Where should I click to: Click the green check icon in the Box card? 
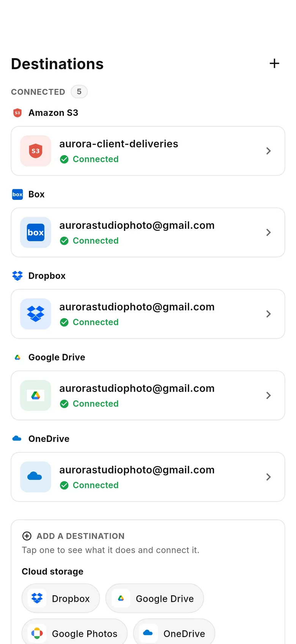65,241
